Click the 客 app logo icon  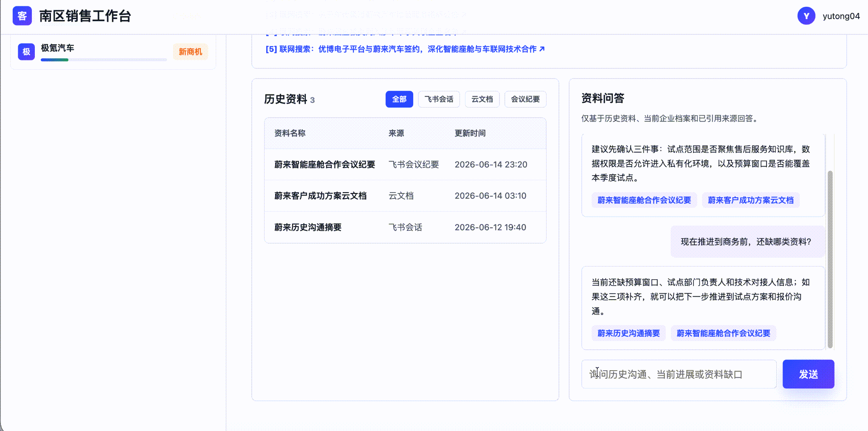pyautogui.click(x=22, y=16)
